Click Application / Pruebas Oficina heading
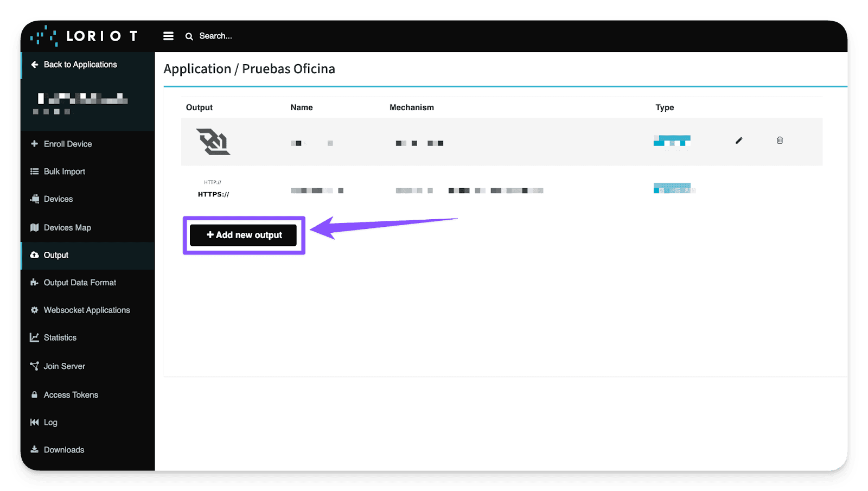This screenshot has height=491, width=868. point(250,69)
